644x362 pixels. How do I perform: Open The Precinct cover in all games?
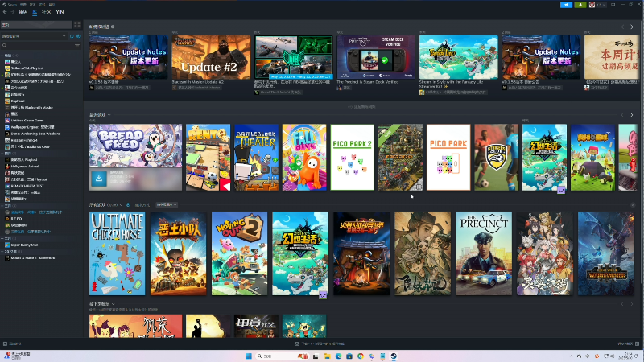(x=484, y=253)
